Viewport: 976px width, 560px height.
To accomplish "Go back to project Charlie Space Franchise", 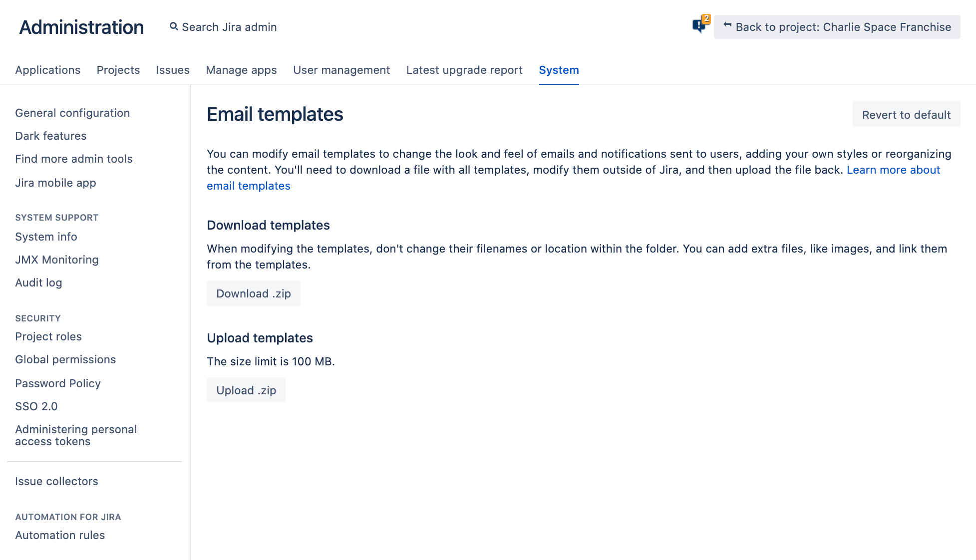I will coord(837,27).
